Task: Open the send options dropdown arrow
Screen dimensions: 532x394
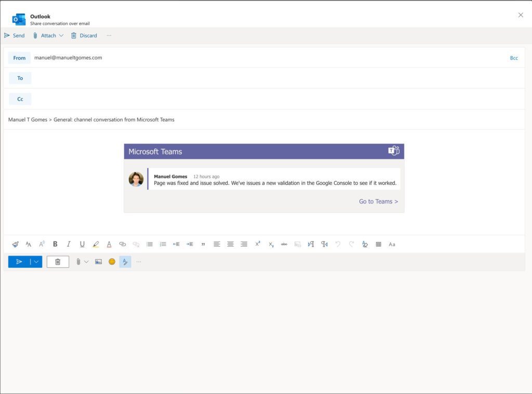Action: pyautogui.click(x=36, y=262)
